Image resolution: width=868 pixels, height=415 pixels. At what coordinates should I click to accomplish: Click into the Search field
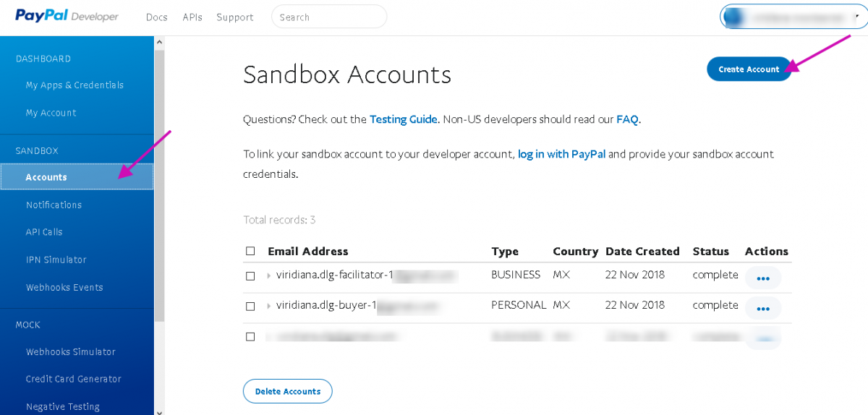[x=329, y=17]
